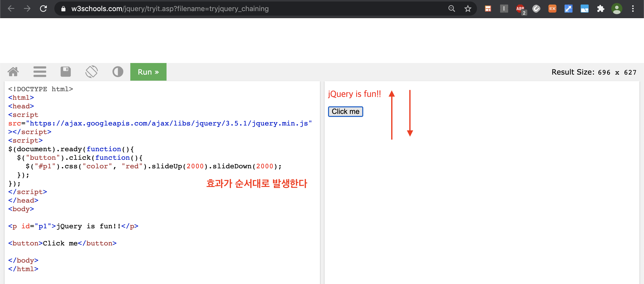Click the rotate orientation icon
The height and width of the screenshot is (284, 644).
click(92, 72)
